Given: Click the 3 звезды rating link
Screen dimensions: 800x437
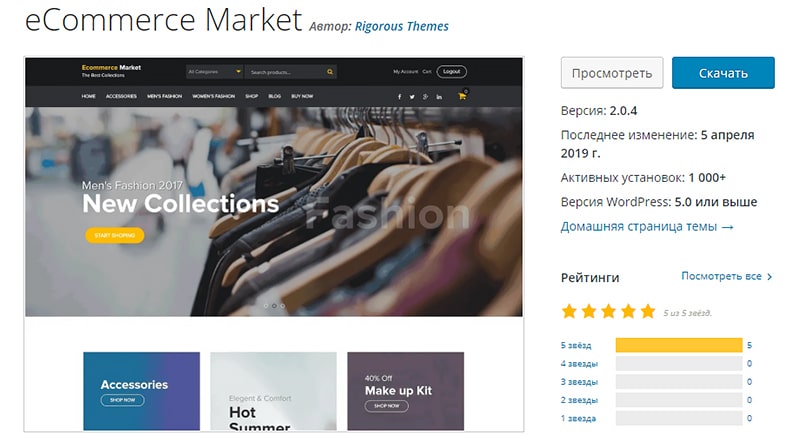Looking at the screenshot, I should 579,382.
